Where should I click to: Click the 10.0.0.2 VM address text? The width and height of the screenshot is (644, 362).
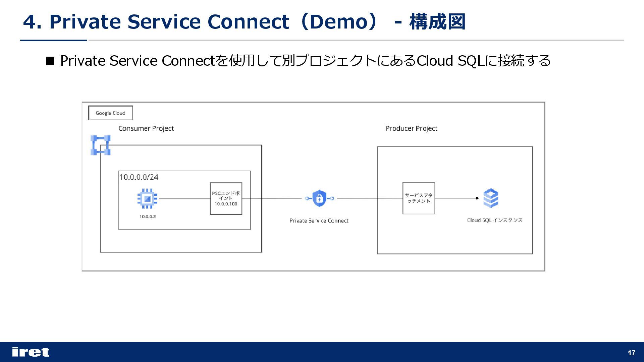coord(148,217)
